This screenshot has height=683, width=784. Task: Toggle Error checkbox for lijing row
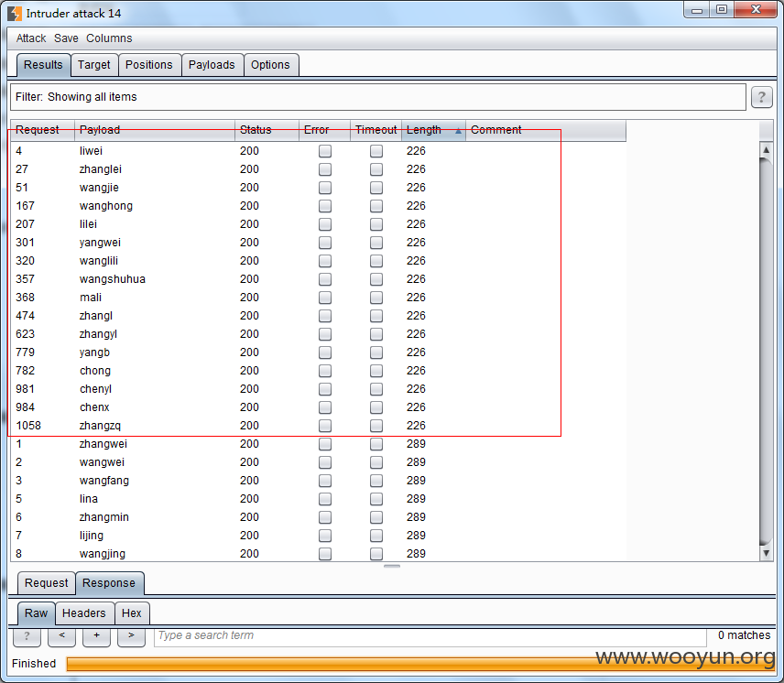[325, 536]
